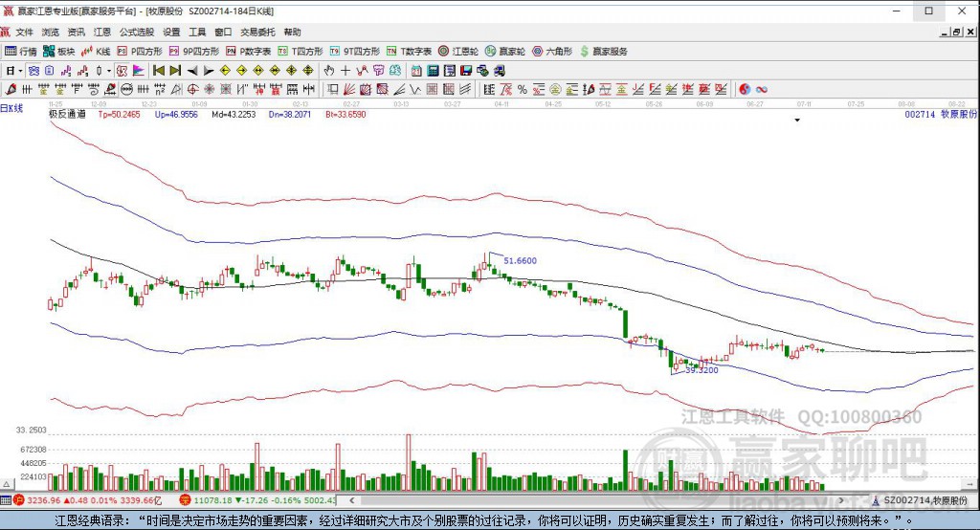This screenshot has width=980, height=530.
Task: Click the red starburst icon
Action: (x=209, y=89)
